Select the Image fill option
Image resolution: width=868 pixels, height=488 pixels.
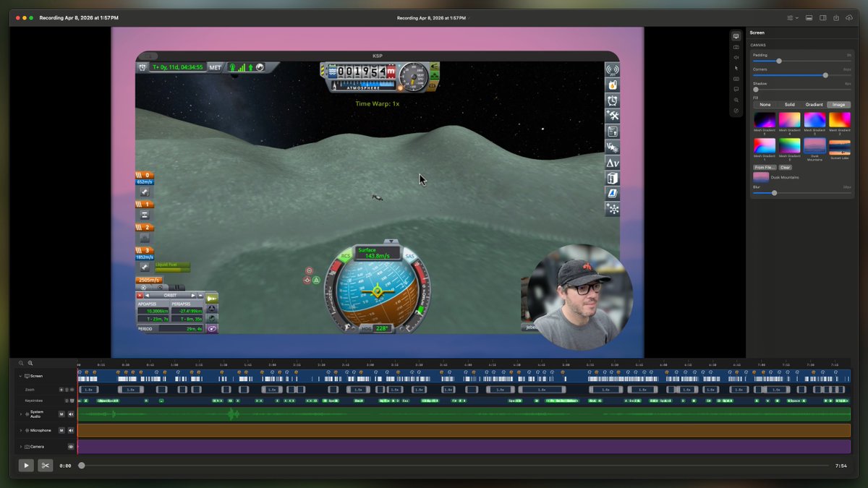click(839, 105)
